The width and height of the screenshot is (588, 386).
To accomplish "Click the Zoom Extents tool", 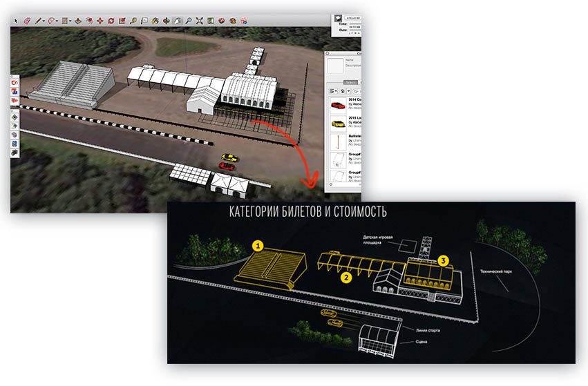I will 200,21.
